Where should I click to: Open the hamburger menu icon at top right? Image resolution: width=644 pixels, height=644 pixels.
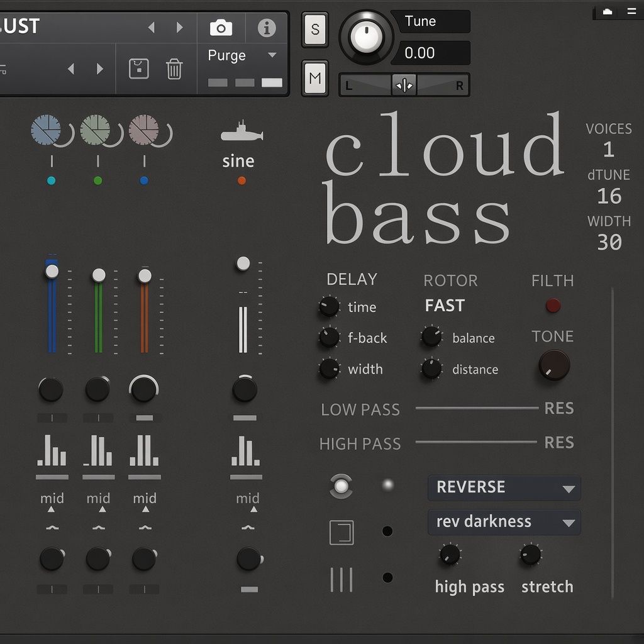pyautogui.click(x=631, y=11)
